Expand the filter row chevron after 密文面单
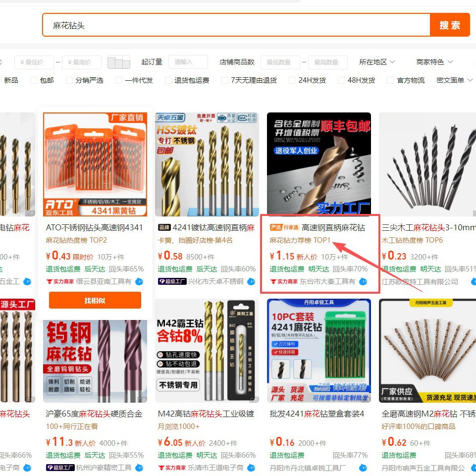This screenshot has width=476, height=476. 470,80
